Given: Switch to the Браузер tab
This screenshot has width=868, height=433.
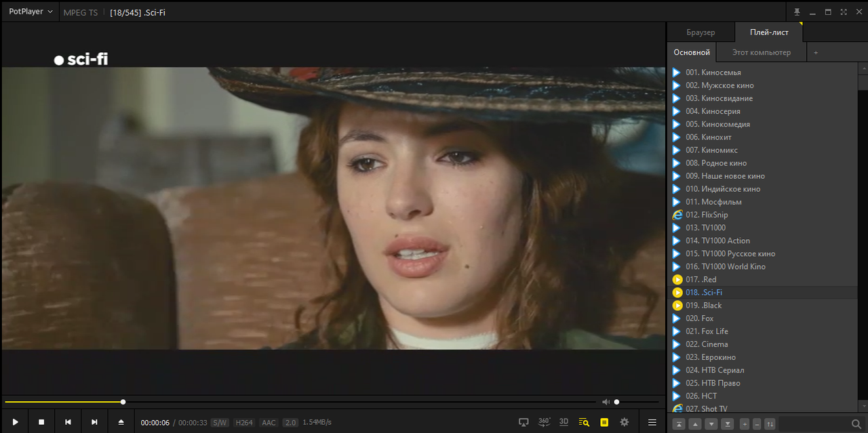Looking at the screenshot, I should point(701,32).
